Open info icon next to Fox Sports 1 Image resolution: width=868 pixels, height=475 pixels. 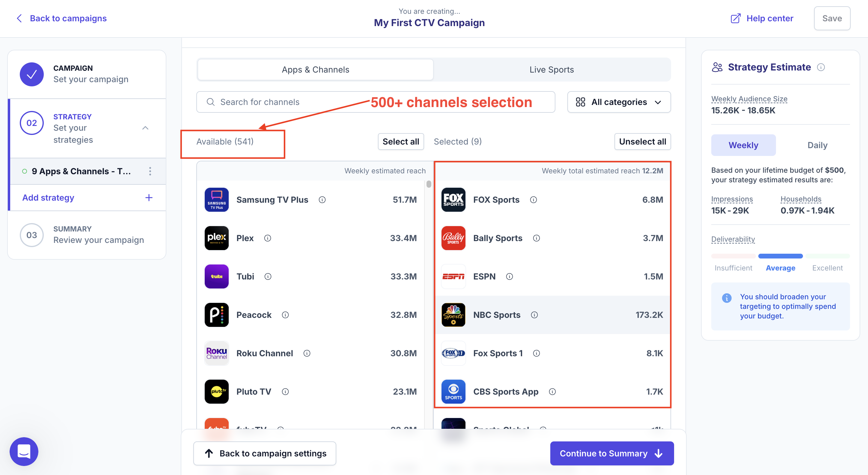537,354
